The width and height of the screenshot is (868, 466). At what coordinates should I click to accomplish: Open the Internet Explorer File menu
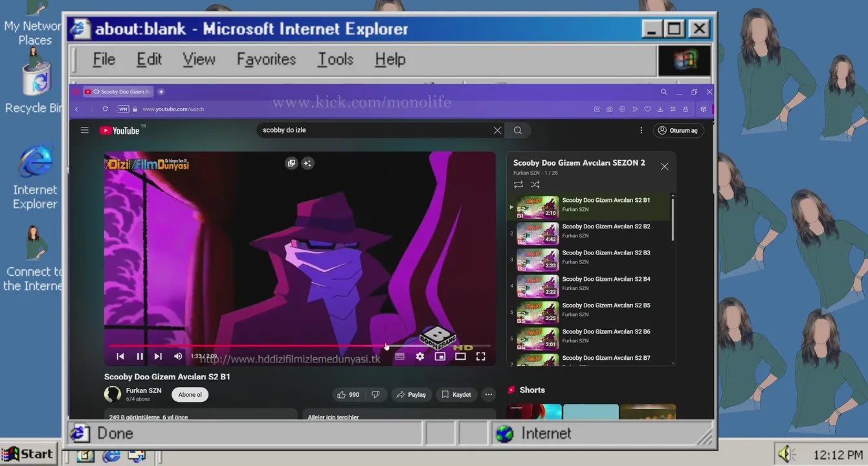point(104,60)
